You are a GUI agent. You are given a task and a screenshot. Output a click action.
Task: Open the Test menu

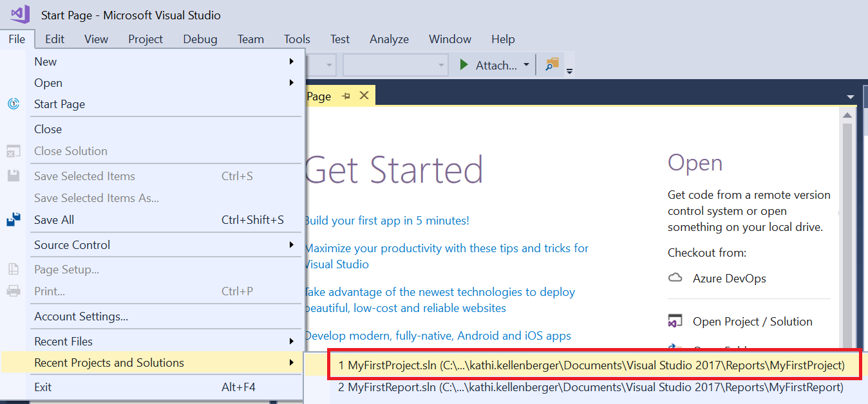coord(340,39)
